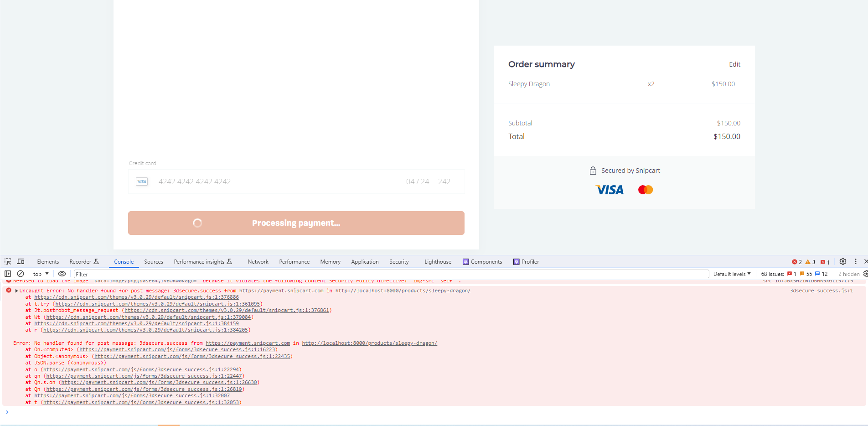This screenshot has width=868, height=426.
Task: Create live expression using eye icon
Action: (x=62, y=274)
